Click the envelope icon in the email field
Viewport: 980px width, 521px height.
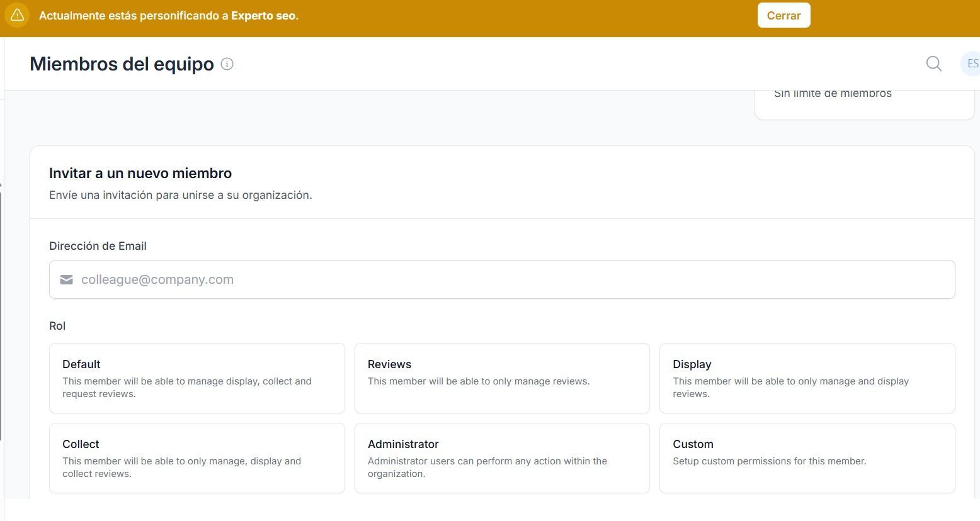[66, 279]
